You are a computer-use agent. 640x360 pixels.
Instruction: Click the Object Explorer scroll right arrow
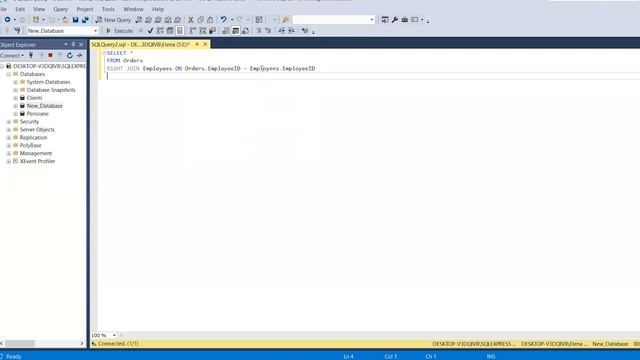pyautogui.click(x=82, y=344)
